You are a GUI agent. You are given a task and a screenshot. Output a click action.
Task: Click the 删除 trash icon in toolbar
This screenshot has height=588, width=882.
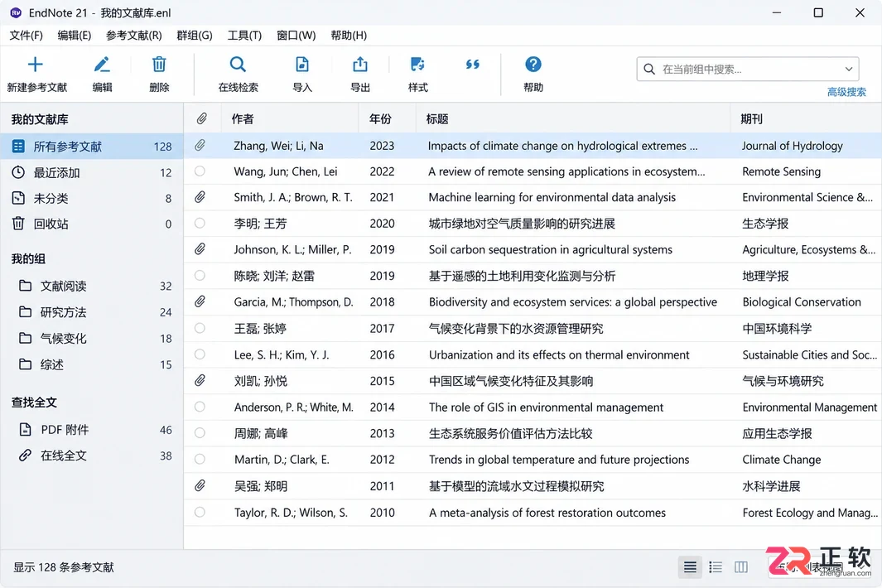pyautogui.click(x=159, y=65)
